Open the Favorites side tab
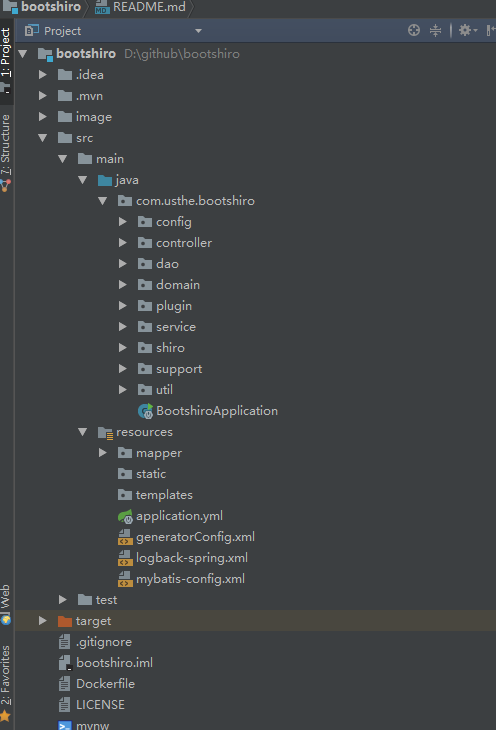The width and height of the screenshot is (496, 730). [x=6, y=675]
